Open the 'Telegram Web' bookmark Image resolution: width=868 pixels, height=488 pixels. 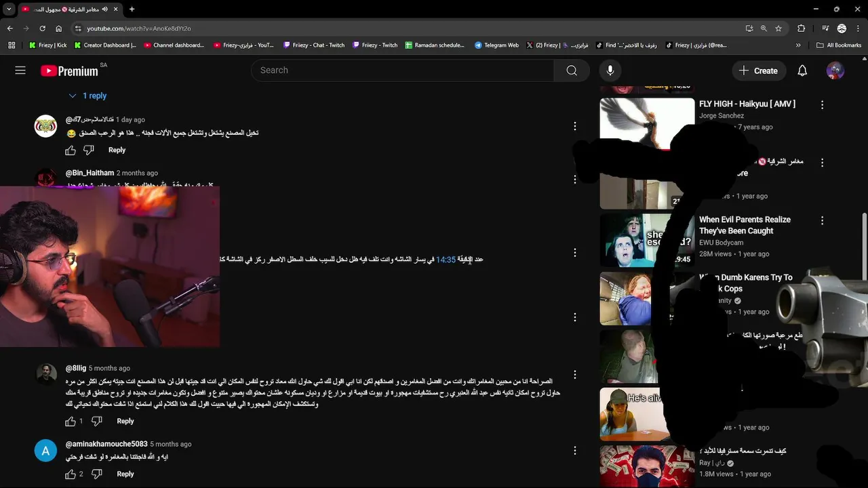tap(496, 45)
